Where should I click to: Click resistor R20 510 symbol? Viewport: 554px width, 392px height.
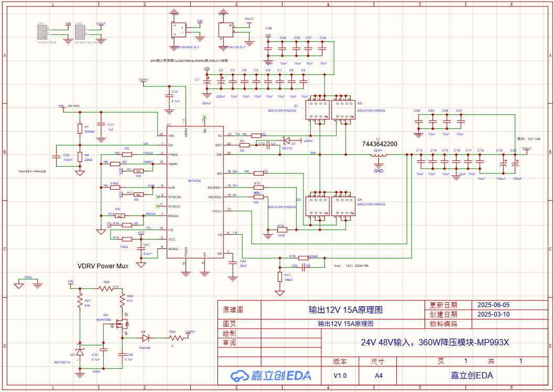coord(122,300)
